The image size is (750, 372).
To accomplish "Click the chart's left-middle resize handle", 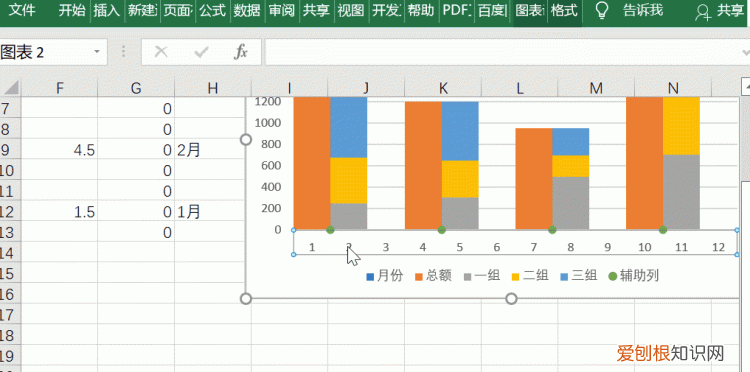I will pos(246,140).
